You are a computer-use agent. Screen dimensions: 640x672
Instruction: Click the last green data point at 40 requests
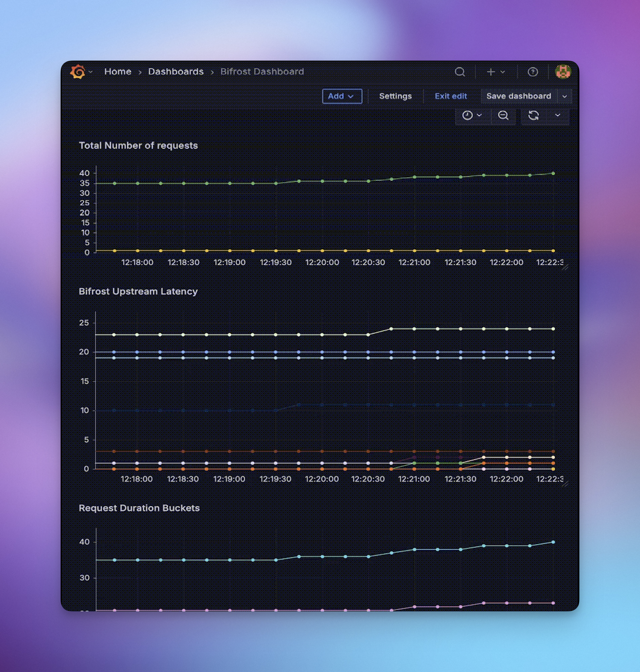(553, 174)
